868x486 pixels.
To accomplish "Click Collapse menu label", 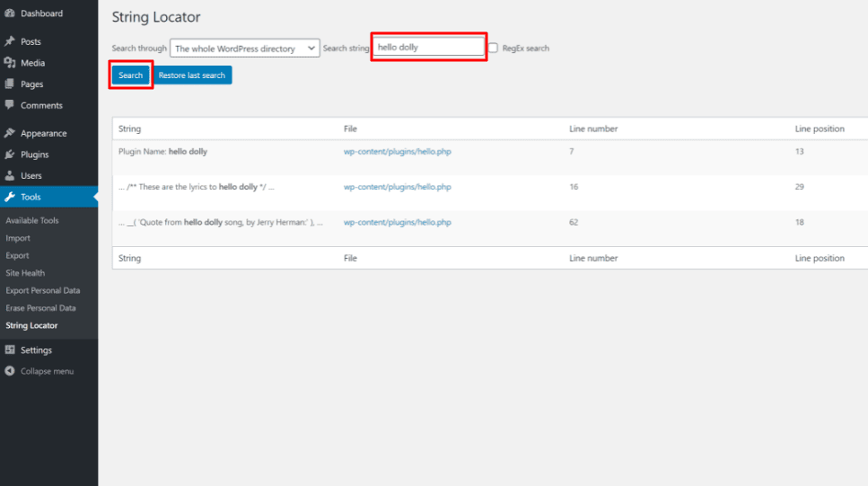I will coord(47,371).
